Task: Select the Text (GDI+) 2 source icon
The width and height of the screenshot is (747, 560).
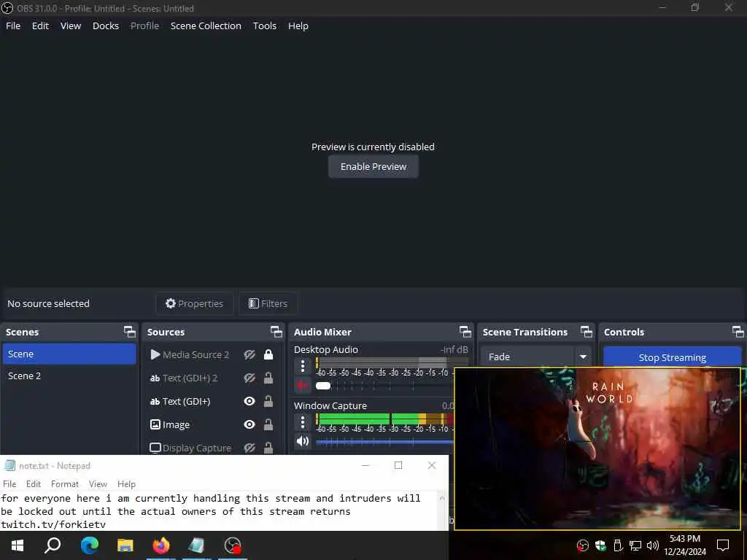Action: (155, 378)
